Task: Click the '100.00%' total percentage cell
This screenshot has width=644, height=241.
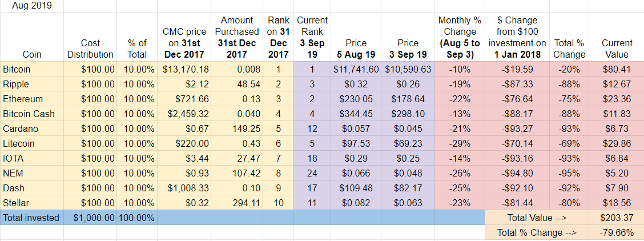Action: click(137, 218)
